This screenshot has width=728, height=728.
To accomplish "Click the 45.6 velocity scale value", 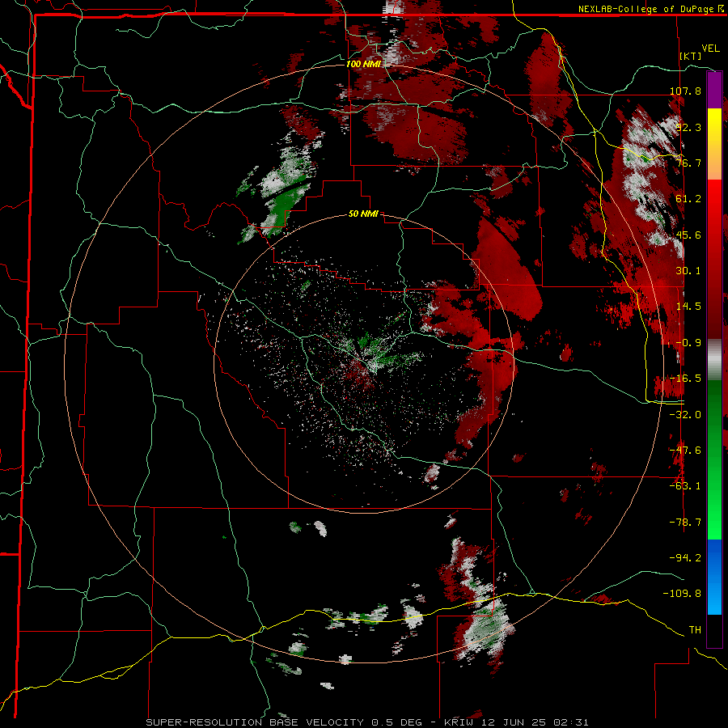I will coord(688,235).
